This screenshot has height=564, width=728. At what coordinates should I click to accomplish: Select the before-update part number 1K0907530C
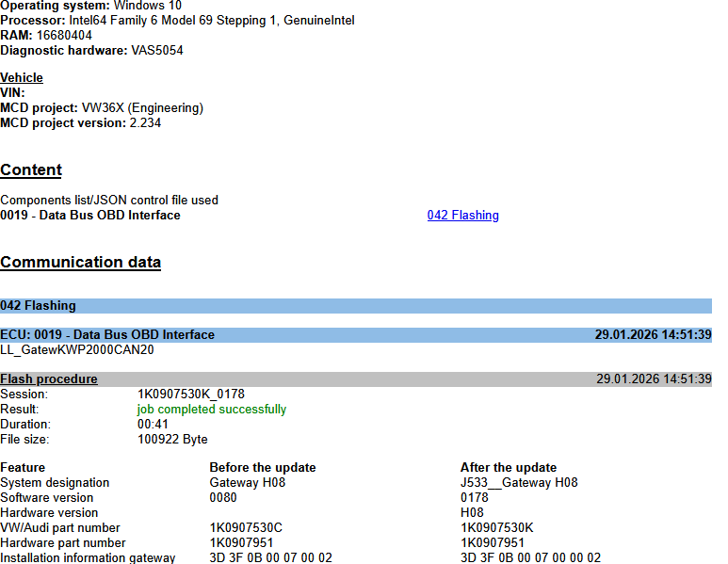(246, 528)
